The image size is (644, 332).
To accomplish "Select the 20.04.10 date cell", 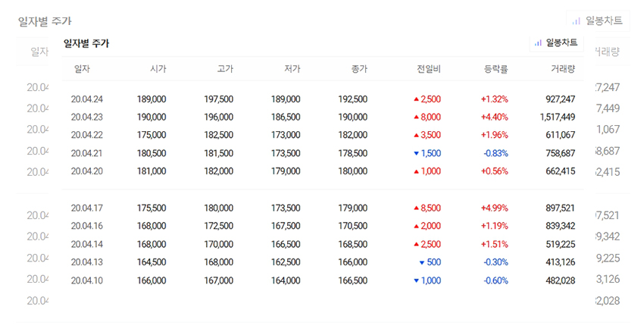I will pos(86,280).
